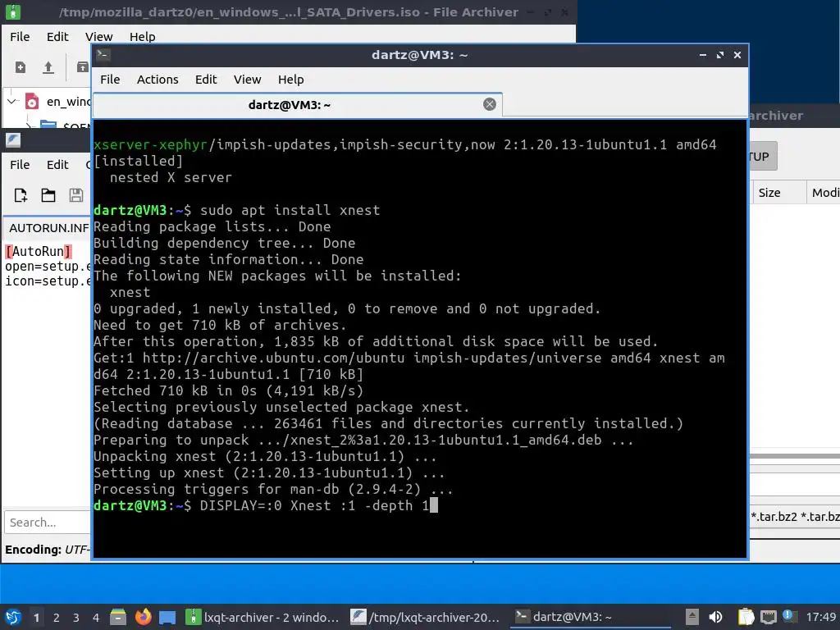The height and width of the screenshot is (630, 840).
Task: Open the terminal Edit menu
Action: [206, 80]
